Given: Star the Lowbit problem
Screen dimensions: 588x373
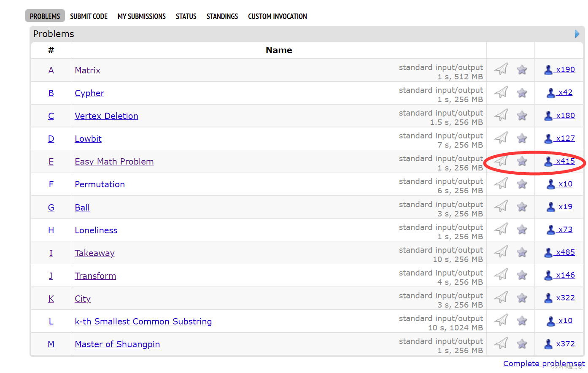Looking at the screenshot, I should pyautogui.click(x=522, y=138).
